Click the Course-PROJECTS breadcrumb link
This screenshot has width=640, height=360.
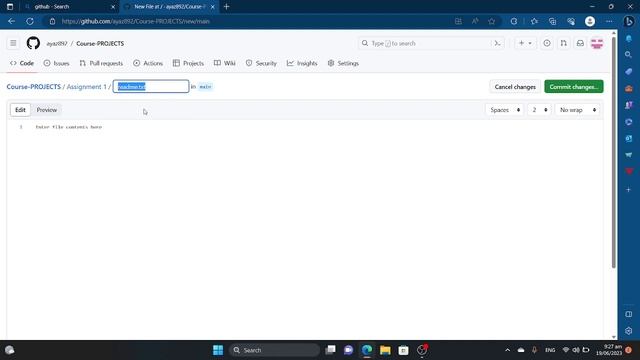coord(33,87)
